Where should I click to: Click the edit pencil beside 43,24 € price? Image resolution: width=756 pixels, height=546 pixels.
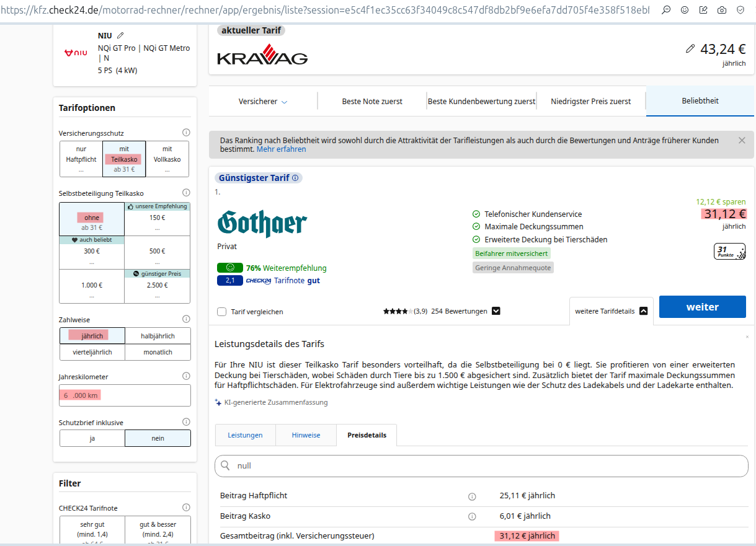point(690,49)
